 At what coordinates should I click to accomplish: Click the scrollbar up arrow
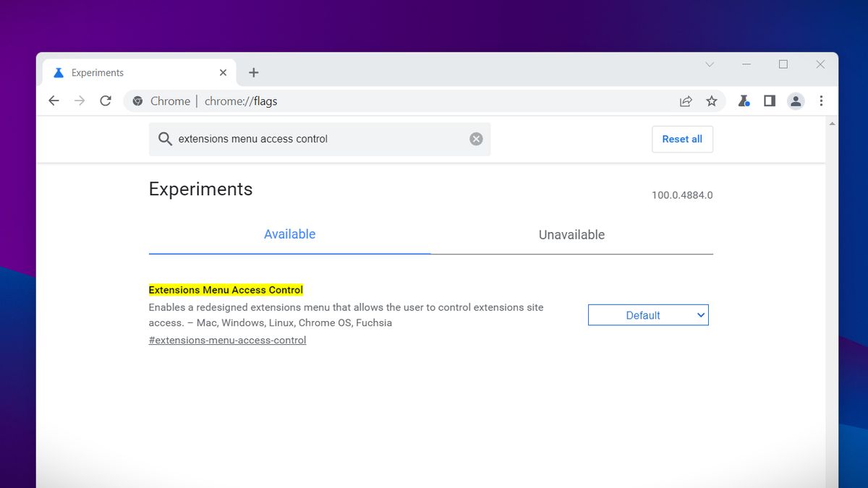coord(832,124)
